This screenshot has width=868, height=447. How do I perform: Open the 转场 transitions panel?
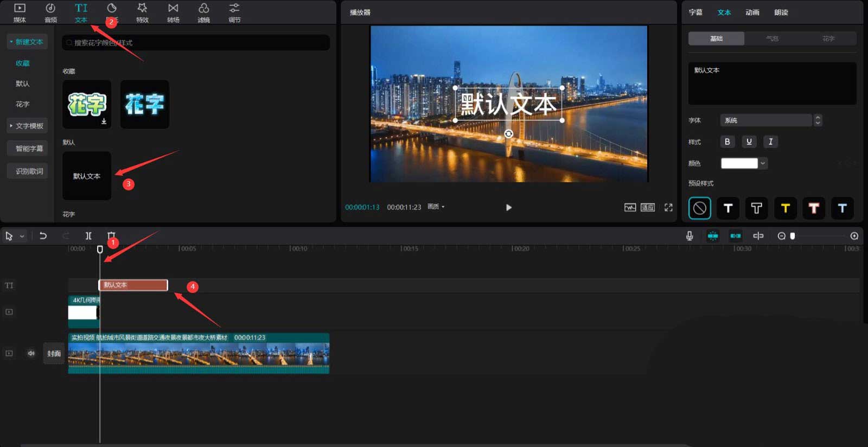[x=173, y=12]
